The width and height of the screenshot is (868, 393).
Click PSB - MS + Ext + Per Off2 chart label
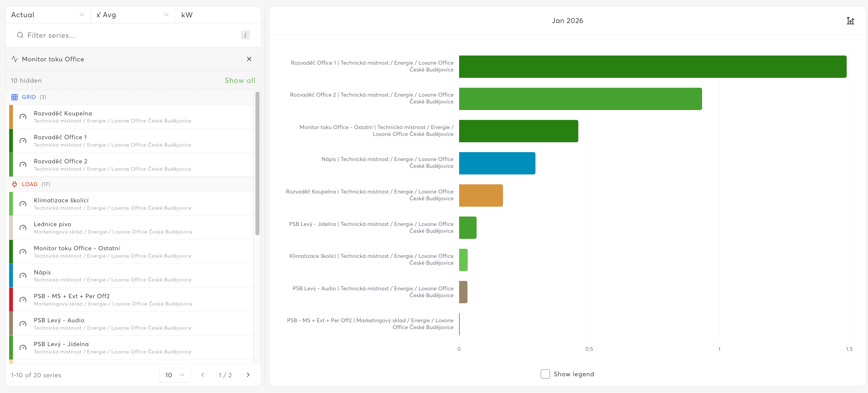coord(370,324)
